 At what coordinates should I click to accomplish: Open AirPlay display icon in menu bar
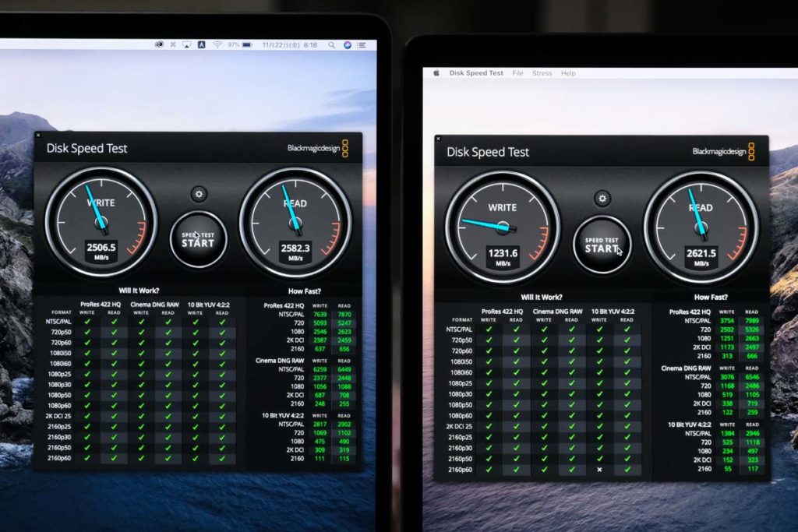pyautogui.click(x=187, y=44)
